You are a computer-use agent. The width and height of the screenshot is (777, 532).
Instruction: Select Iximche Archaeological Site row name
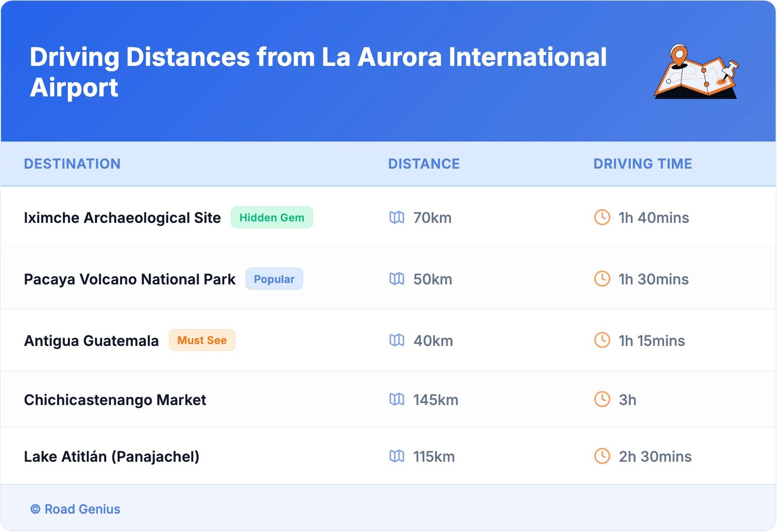pyautogui.click(x=123, y=218)
